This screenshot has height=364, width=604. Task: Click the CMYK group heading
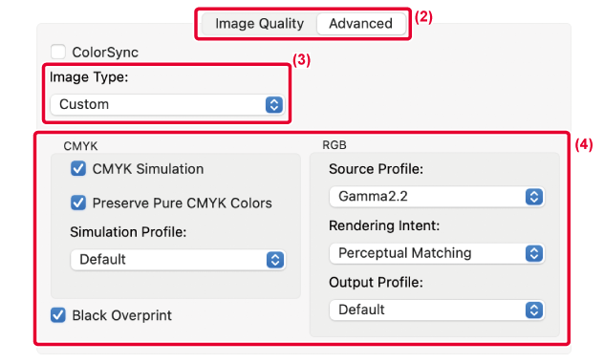pos(80,146)
